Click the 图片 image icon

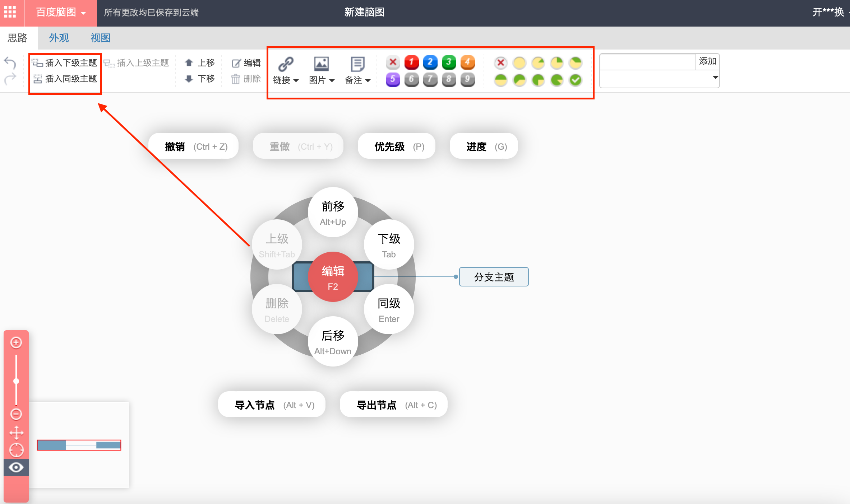[322, 64]
